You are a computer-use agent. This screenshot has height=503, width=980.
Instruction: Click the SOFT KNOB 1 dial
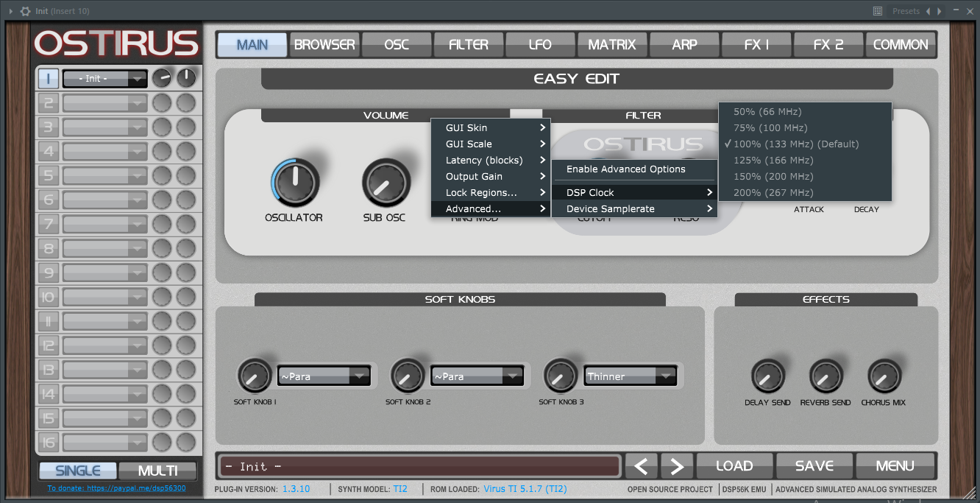click(x=255, y=376)
